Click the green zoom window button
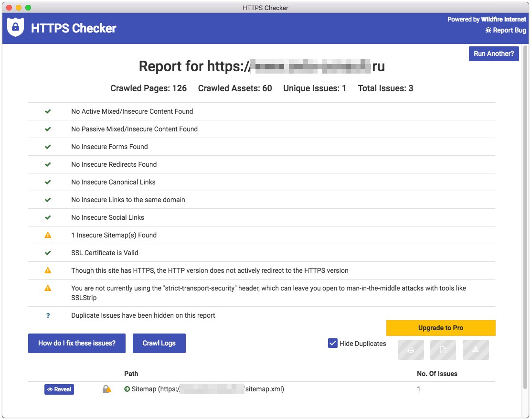 click(x=28, y=8)
